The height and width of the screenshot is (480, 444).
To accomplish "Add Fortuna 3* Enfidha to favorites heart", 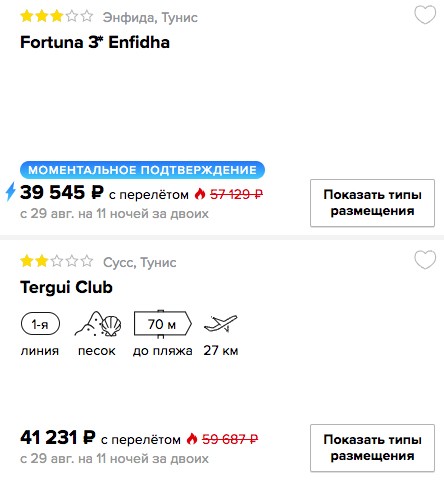I will coord(425,15).
